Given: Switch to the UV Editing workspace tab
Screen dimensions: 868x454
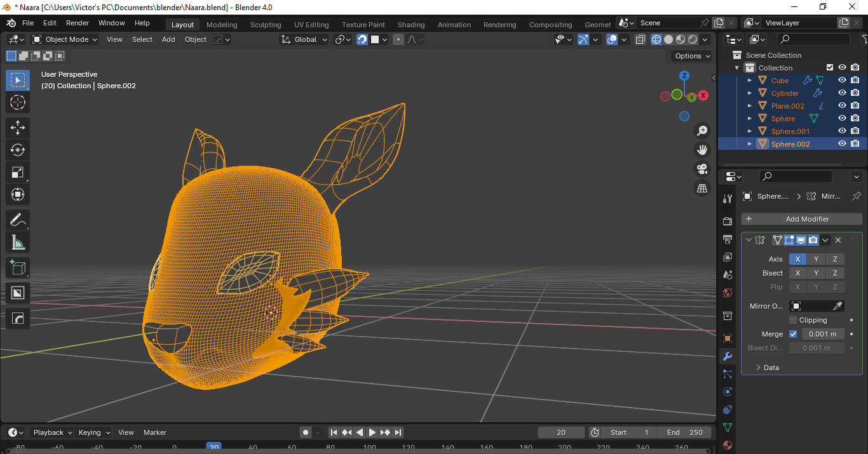Looking at the screenshot, I should point(311,25).
